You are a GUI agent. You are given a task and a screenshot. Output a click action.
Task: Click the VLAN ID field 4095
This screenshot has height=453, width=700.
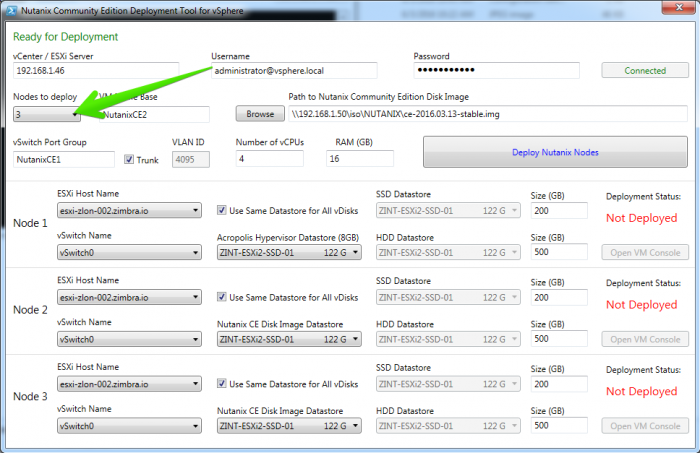tap(191, 159)
